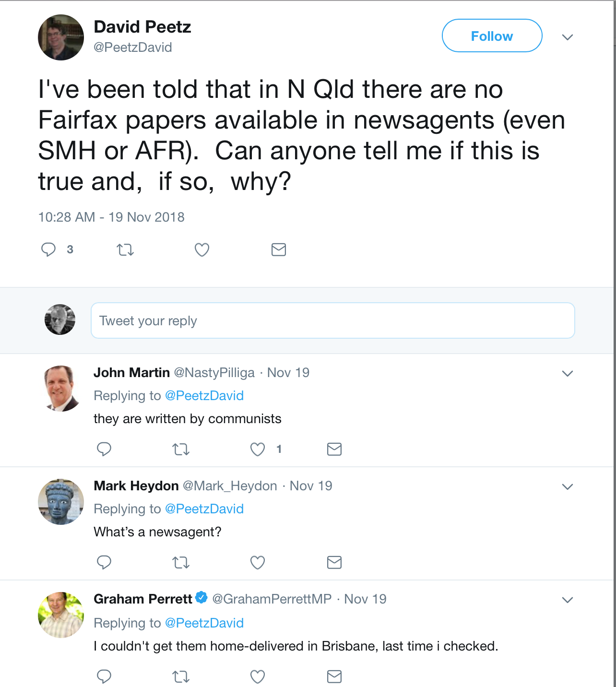Reply to David Peetz's main tweet
Image resolution: width=616 pixels, height=687 pixels.
(x=48, y=249)
